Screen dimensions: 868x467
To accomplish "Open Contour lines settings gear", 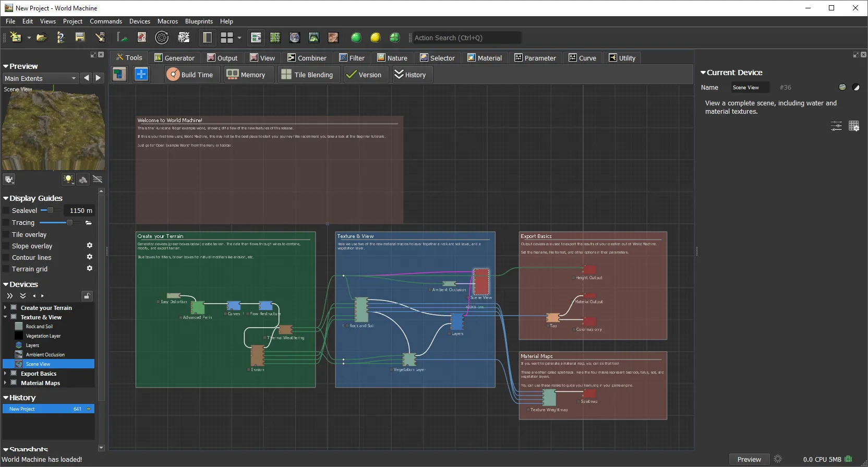I will click(89, 257).
